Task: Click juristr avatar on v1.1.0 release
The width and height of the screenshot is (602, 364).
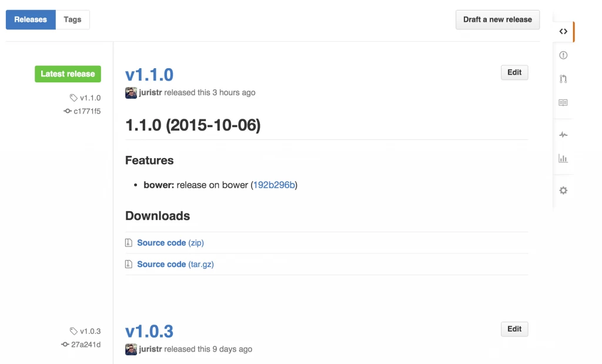Action: [131, 93]
